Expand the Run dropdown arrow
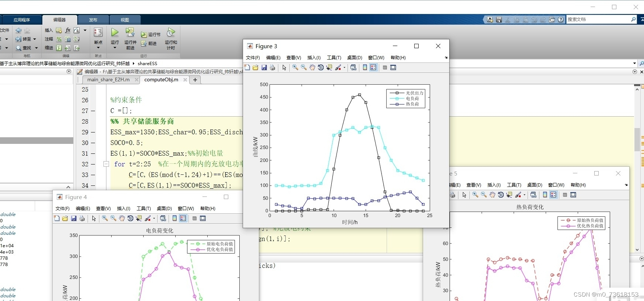Viewport: 644px width, 301px height. click(x=115, y=47)
